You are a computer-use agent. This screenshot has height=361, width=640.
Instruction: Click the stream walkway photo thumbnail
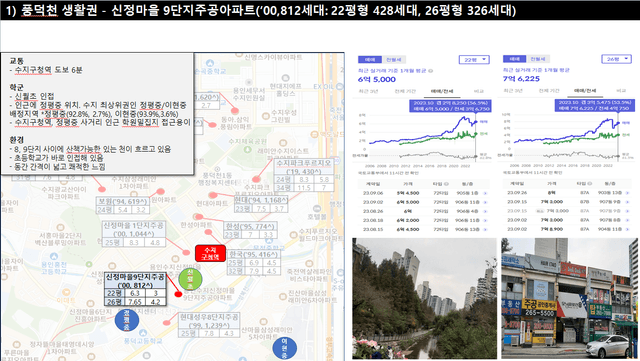pyautogui.click(x=424, y=299)
